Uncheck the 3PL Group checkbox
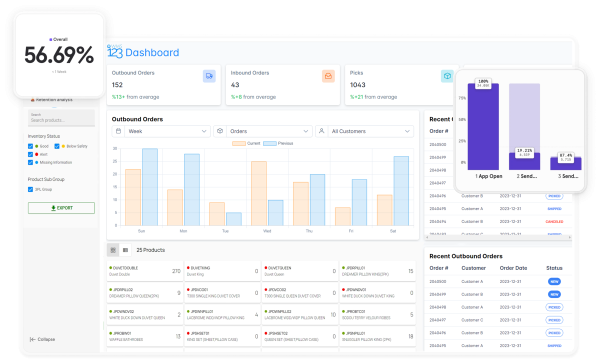The width and height of the screenshot is (600, 360). [30, 189]
